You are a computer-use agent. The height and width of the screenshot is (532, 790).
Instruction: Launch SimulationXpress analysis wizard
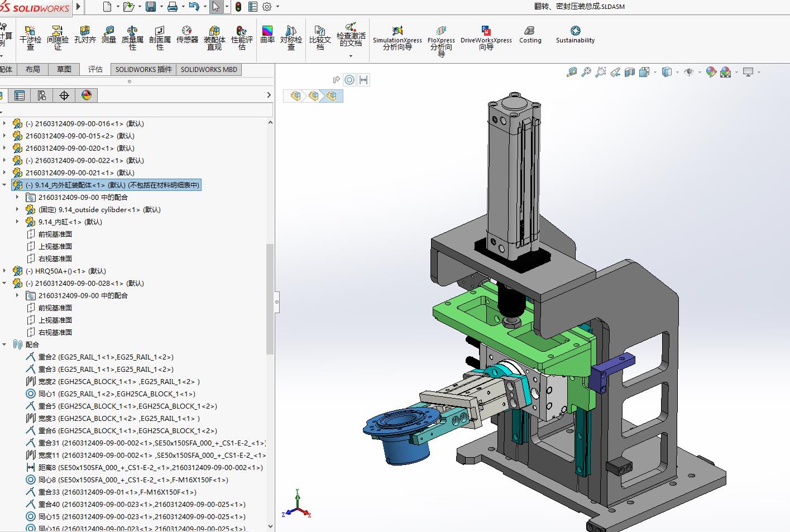click(x=398, y=38)
